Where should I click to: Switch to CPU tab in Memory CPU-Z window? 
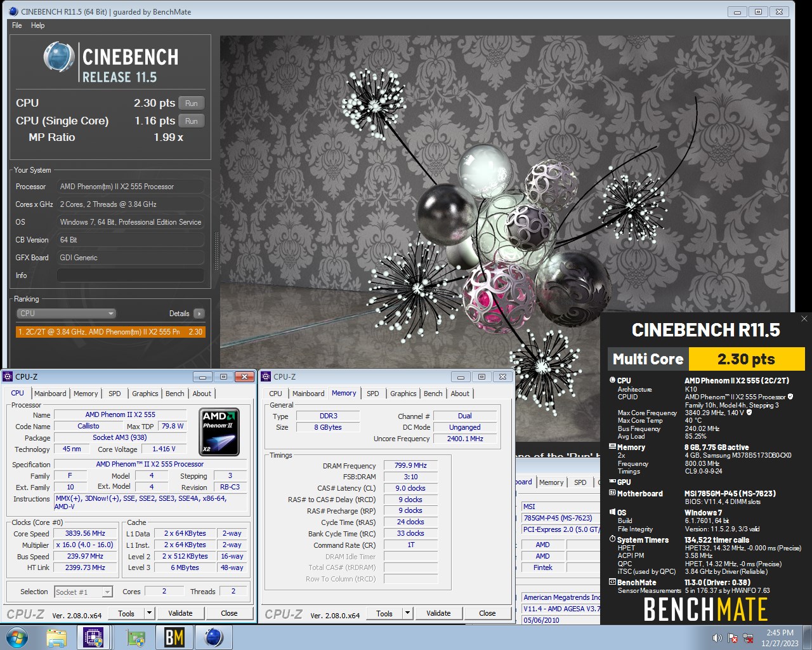click(x=275, y=394)
